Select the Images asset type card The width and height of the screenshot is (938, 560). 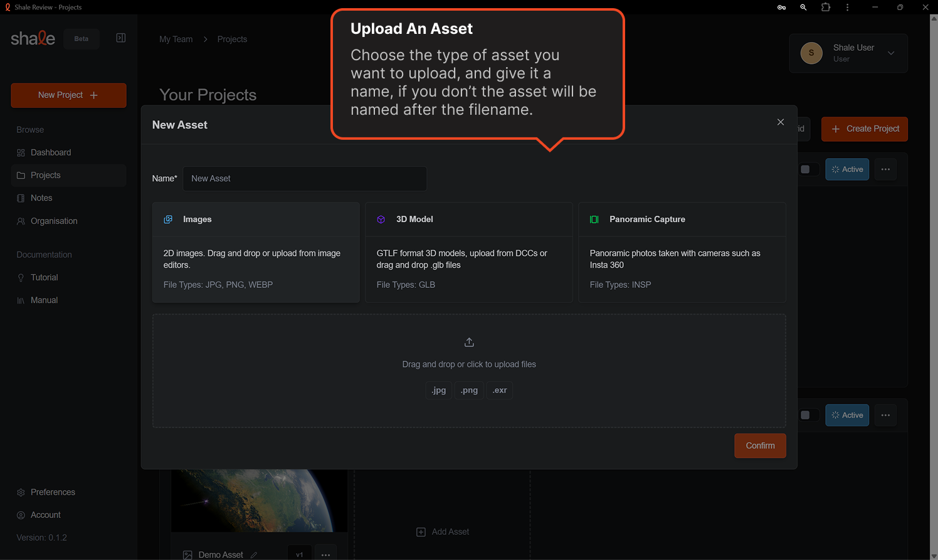(x=256, y=253)
